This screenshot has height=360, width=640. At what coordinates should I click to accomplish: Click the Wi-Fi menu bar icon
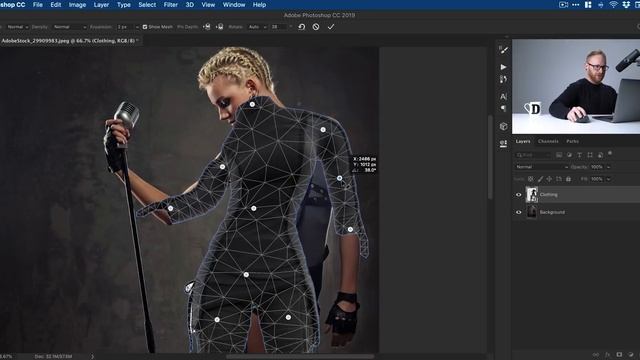(613, 5)
